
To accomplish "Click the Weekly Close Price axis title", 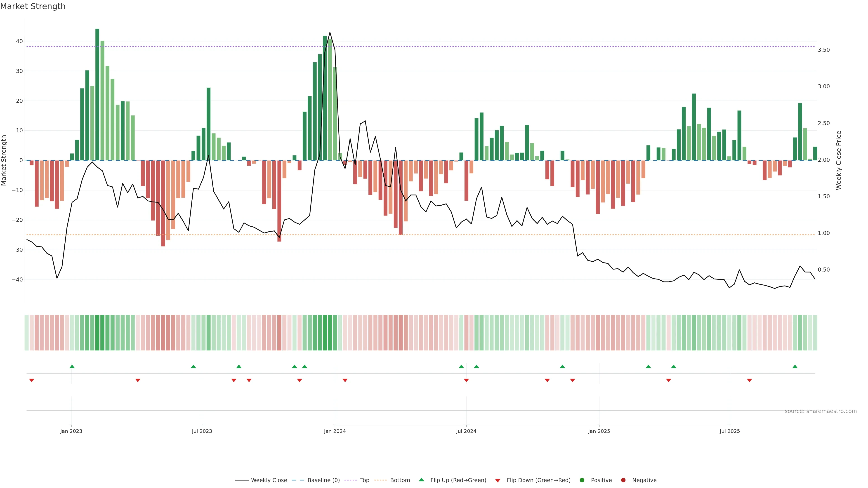I will 839,160.
